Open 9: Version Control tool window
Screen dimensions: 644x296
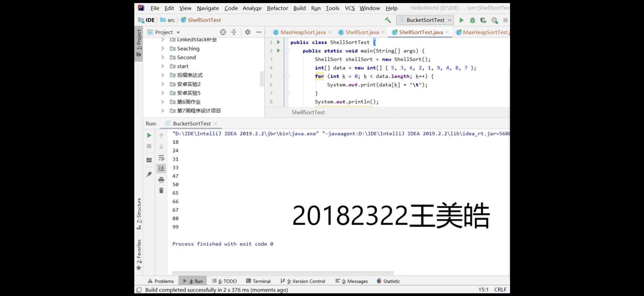(x=303, y=281)
